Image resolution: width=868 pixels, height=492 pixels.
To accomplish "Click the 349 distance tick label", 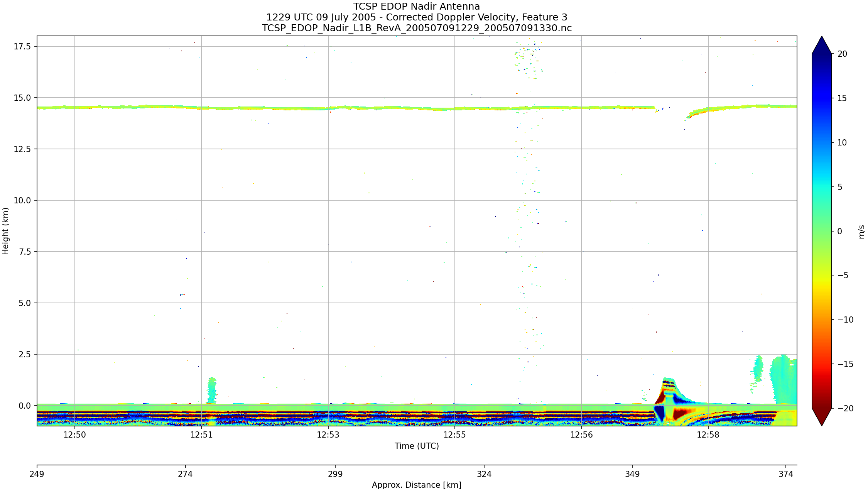I will pos(633,474).
